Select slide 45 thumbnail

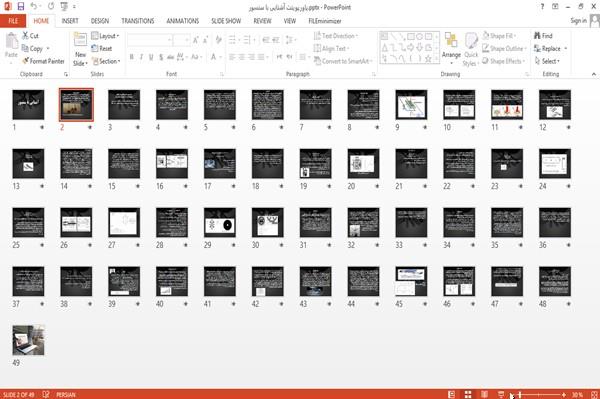pyautogui.click(x=411, y=281)
